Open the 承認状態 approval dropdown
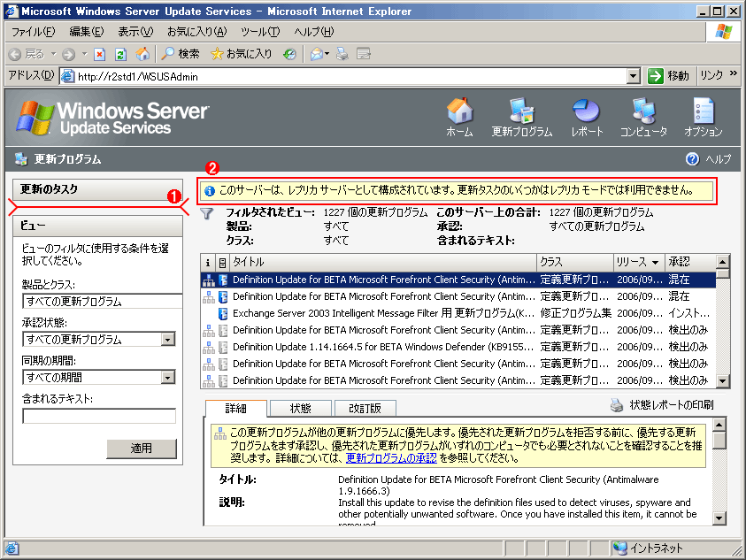 click(167, 339)
